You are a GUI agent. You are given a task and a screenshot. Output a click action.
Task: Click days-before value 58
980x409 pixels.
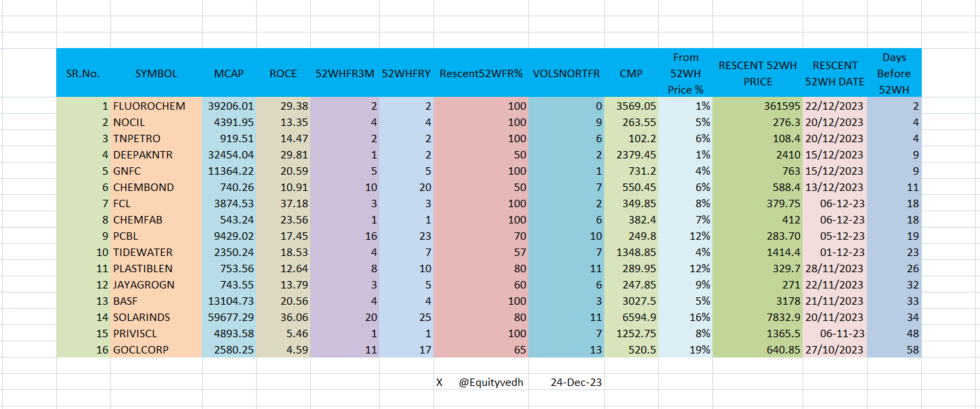coord(895,349)
